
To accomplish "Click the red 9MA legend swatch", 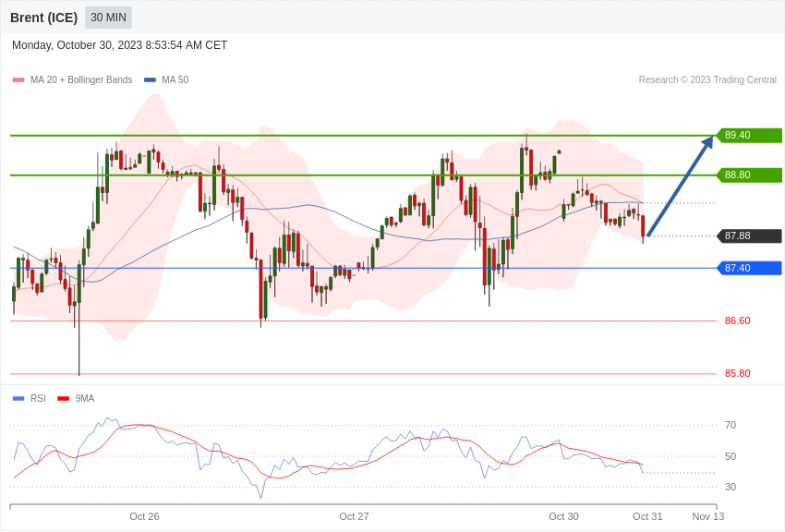I will pyautogui.click(x=63, y=399).
